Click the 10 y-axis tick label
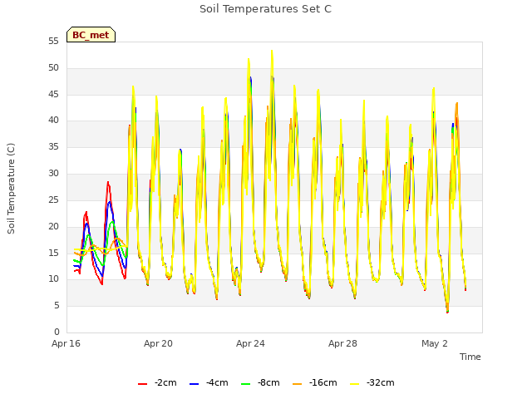This screenshot has height=399, width=532. (53, 279)
